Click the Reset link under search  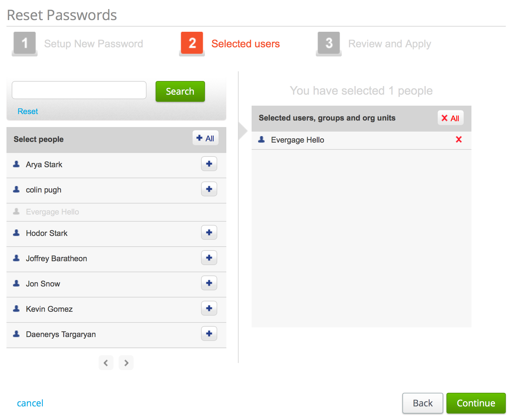[x=28, y=111]
